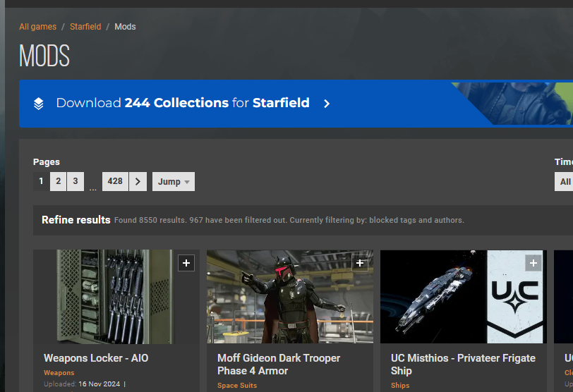The width and height of the screenshot is (573, 392).
Task: Open the Weapons Locker - AIO title link
Action: [96, 358]
